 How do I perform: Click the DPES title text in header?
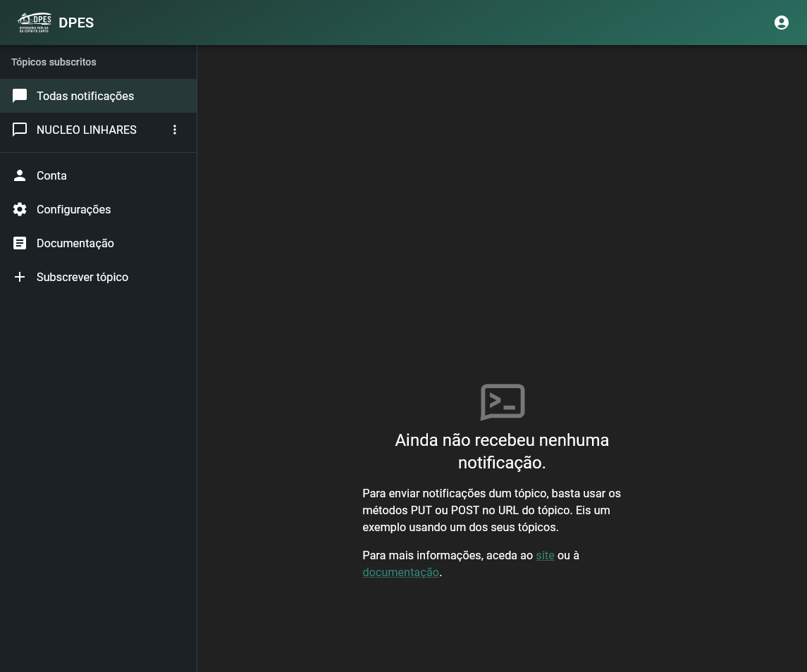(x=76, y=23)
